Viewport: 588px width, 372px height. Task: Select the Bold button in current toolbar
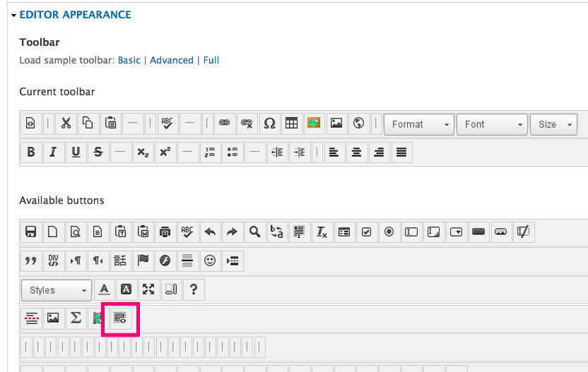tap(30, 152)
